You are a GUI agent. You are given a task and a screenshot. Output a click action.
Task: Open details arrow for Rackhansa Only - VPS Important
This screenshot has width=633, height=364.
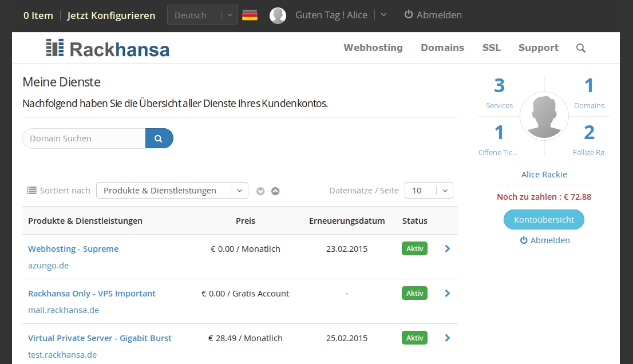(x=448, y=294)
